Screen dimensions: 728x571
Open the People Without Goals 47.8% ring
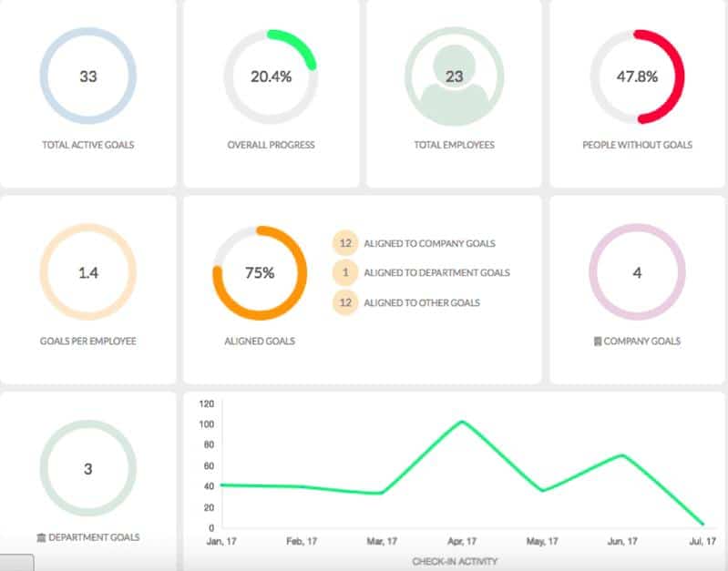point(637,76)
